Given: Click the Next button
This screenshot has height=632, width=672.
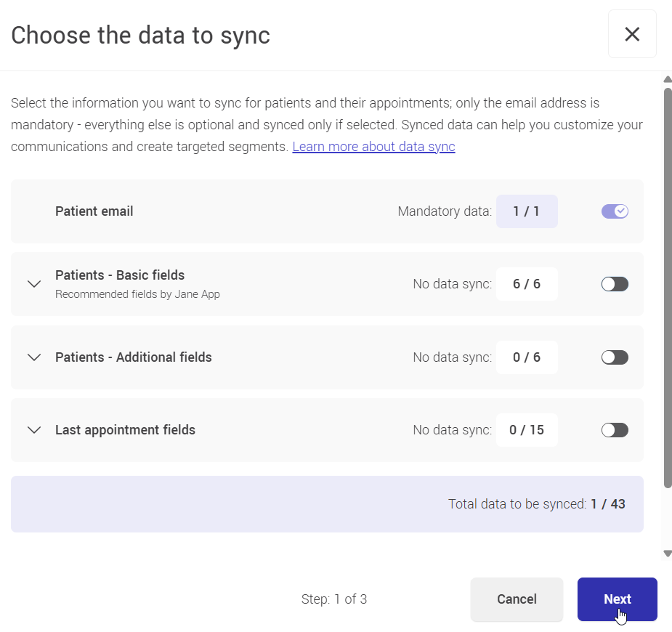Looking at the screenshot, I should tap(617, 599).
